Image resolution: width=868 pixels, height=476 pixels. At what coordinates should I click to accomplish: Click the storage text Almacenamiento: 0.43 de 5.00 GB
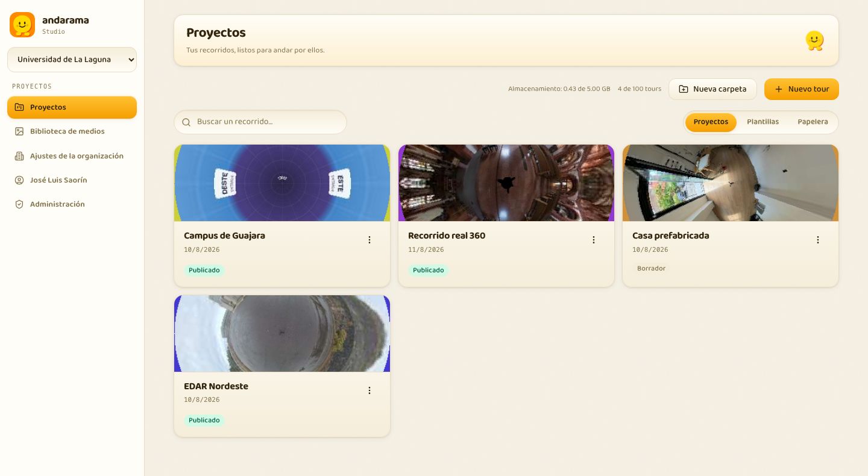coord(559,89)
